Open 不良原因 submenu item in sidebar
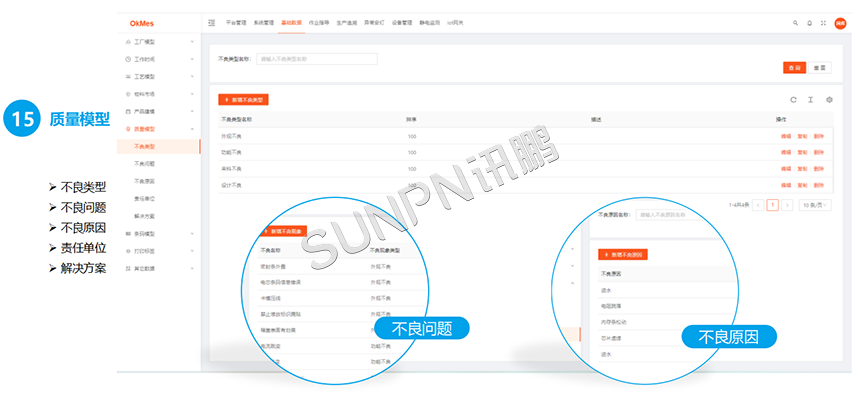The image size is (860, 394). (144, 182)
